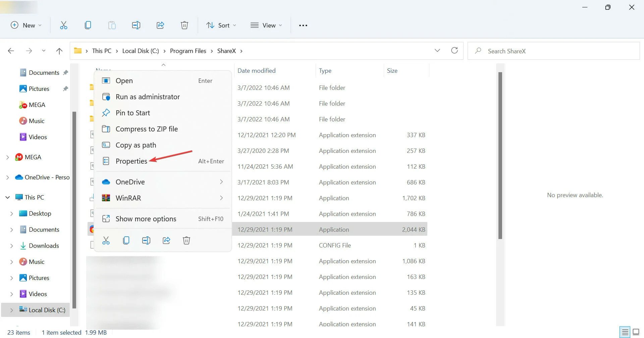Click the file list vertical scrollbar
The height and width of the screenshot is (338, 644).
pyautogui.click(x=500, y=155)
